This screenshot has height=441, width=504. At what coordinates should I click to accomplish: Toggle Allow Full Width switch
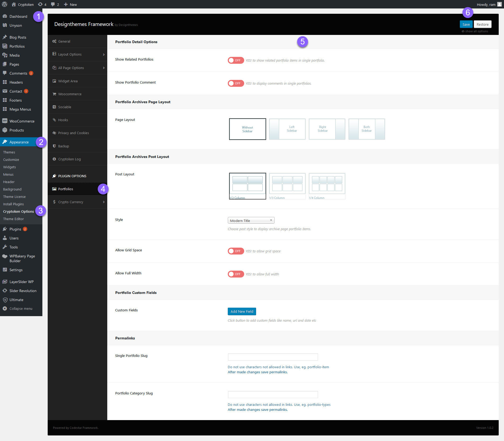click(x=236, y=274)
